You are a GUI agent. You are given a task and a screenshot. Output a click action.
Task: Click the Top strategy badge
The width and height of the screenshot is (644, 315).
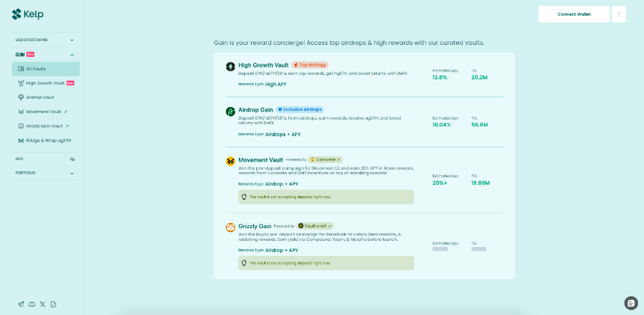point(310,65)
